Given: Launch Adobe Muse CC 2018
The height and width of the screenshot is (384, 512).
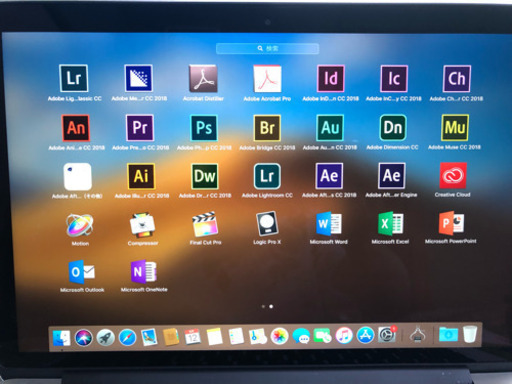Looking at the screenshot, I should (x=455, y=128).
